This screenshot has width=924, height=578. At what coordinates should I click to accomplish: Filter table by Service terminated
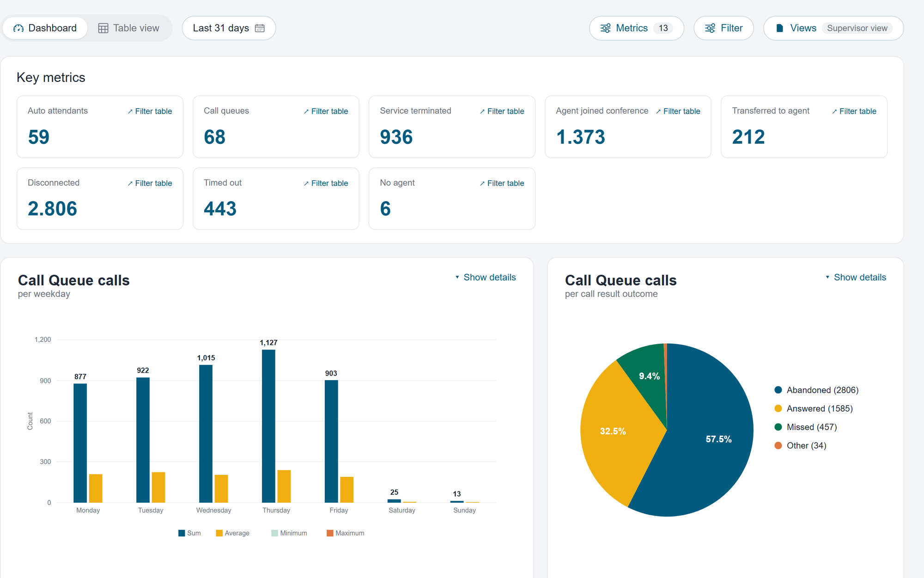tap(502, 111)
